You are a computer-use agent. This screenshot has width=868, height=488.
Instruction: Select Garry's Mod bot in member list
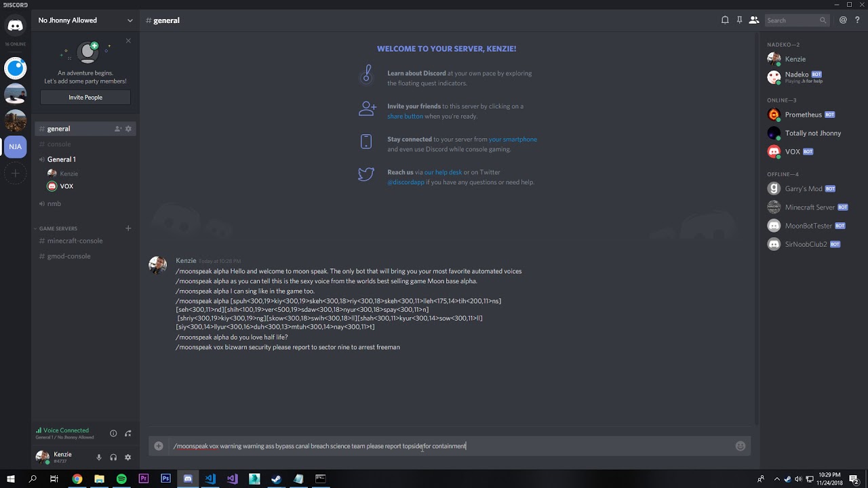[811, 188]
